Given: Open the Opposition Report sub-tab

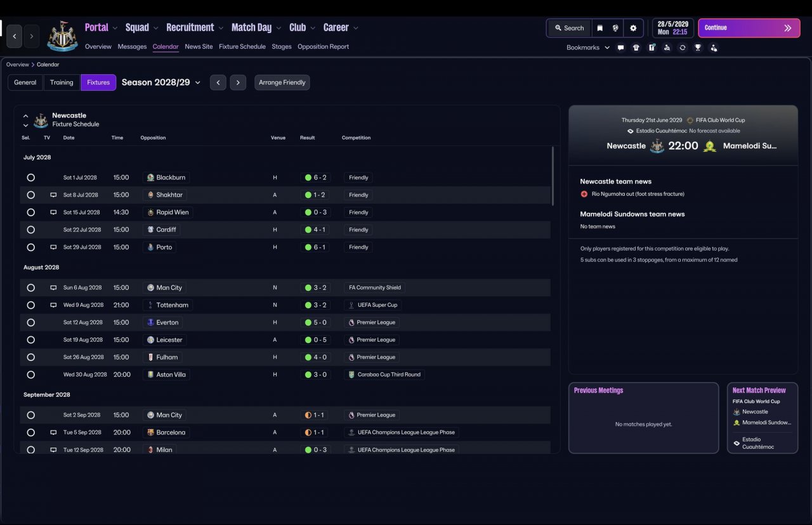Looking at the screenshot, I should [323, 47].
